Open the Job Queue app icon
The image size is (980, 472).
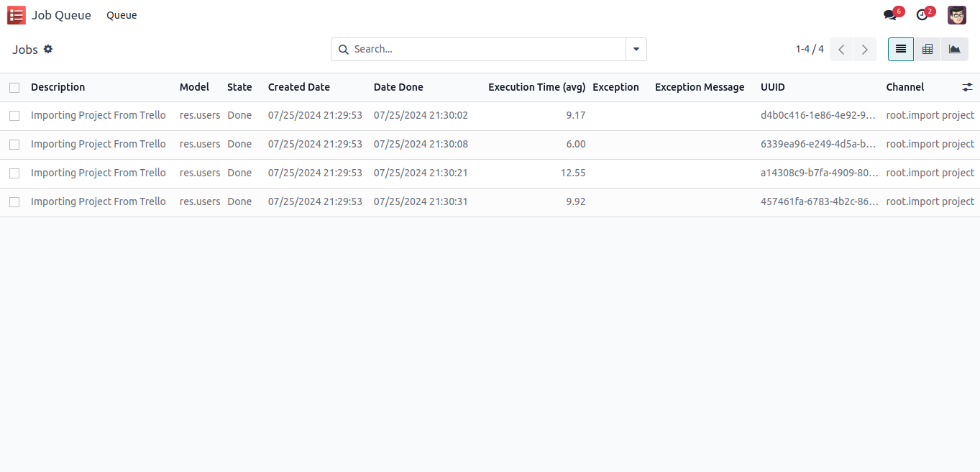pyautogui.click(x=16, y=15)
